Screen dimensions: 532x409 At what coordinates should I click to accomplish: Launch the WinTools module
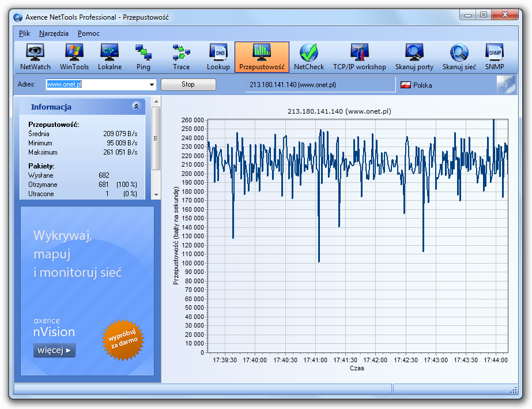(x=74, y=57)
